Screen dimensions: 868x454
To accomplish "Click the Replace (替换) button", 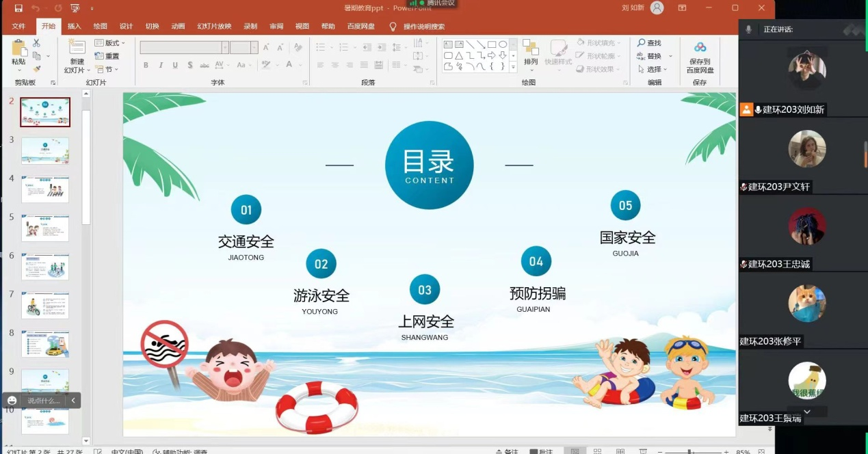I will coord(653,56).
